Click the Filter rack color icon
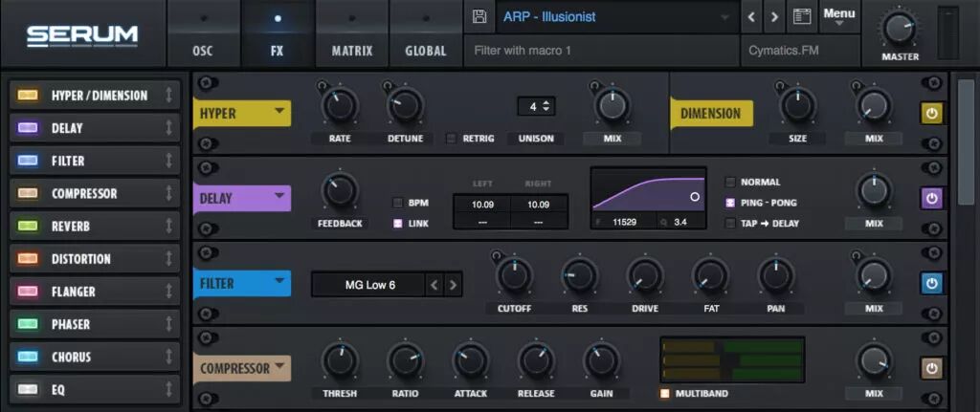Image resolution: width=980 pixels, height=412 pixels. tap(28, 161)
